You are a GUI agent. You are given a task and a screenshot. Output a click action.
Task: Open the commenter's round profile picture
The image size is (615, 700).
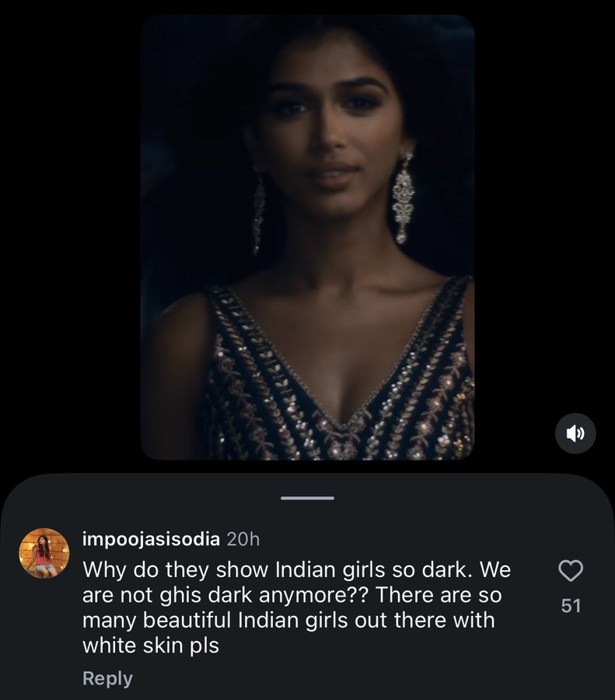pyautogui.click(x=44, y=553)
